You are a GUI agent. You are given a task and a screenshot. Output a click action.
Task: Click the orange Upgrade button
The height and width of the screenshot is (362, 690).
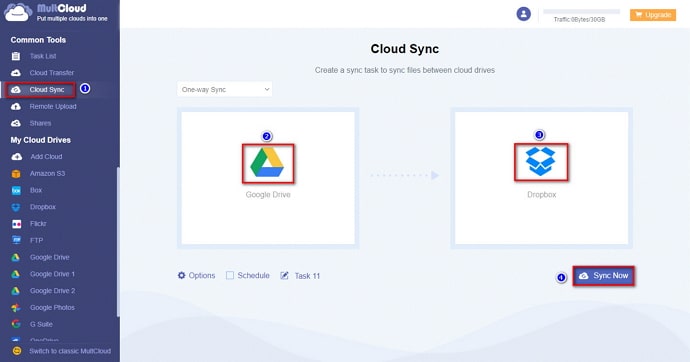click(x=653, y=15)
